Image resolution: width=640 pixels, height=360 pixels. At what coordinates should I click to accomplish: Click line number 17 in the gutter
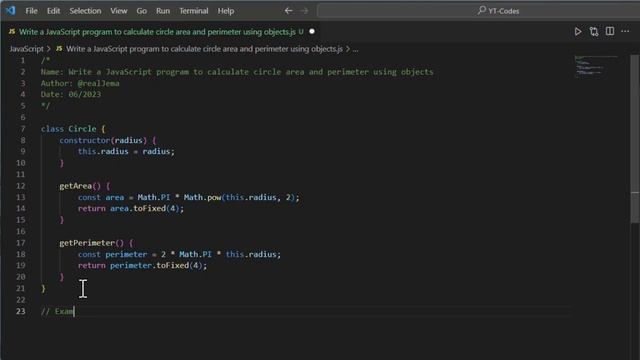[x=20, y=243]
